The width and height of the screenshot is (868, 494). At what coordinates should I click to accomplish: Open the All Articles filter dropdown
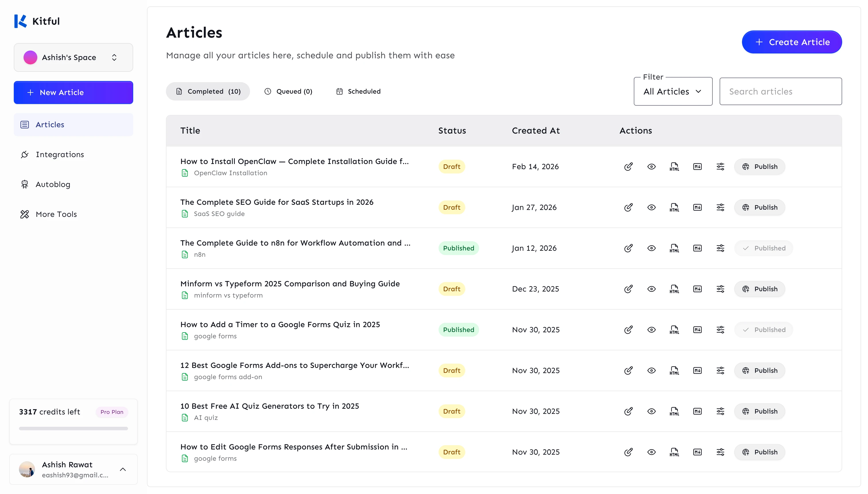[673, 92]
